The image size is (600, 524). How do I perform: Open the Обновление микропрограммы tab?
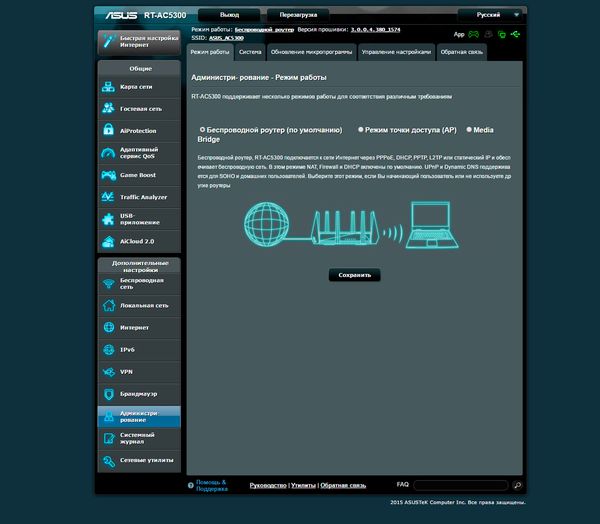click(310, 51)
